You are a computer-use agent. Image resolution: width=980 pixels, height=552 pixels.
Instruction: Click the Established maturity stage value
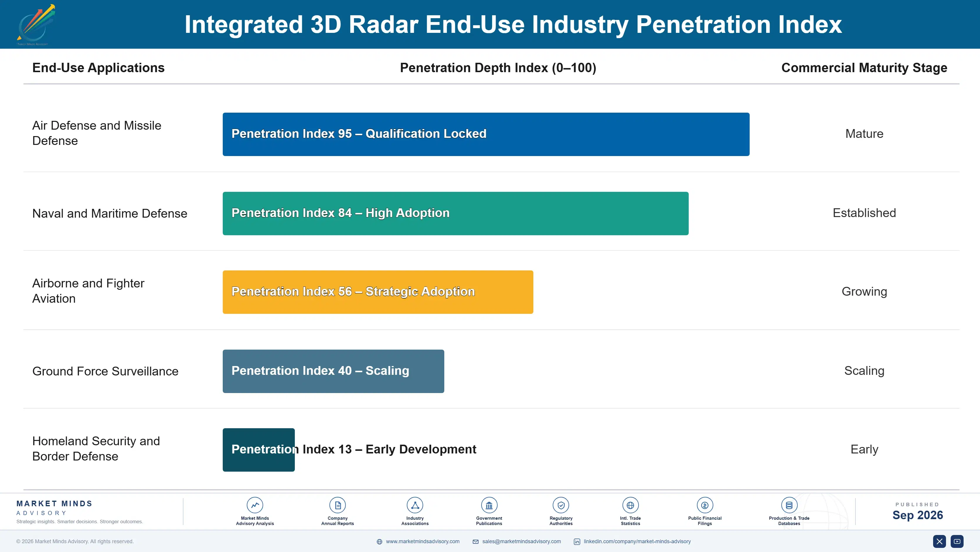point(864,213)
